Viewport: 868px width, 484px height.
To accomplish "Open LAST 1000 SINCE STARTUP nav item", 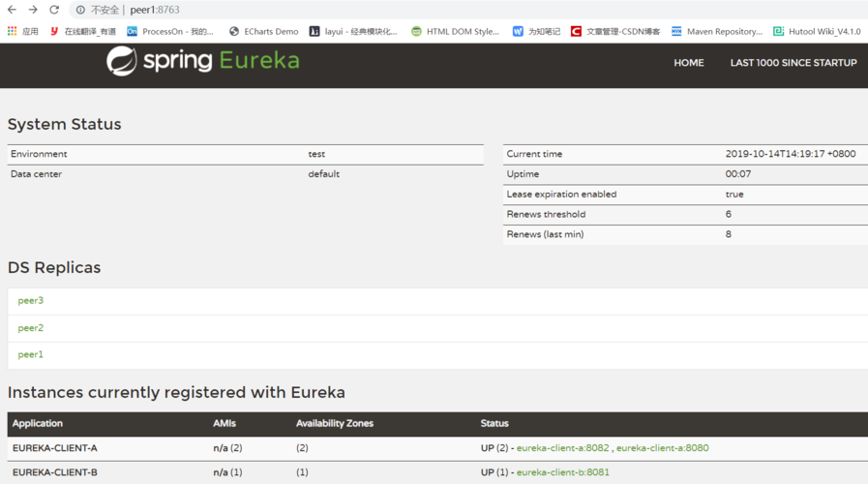I will pos(793,63).
